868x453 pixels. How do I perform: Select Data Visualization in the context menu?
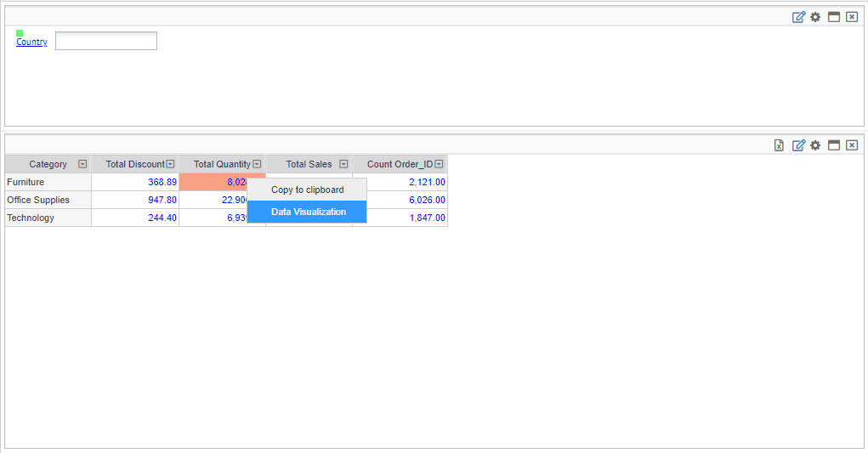(x=308, y=212)
